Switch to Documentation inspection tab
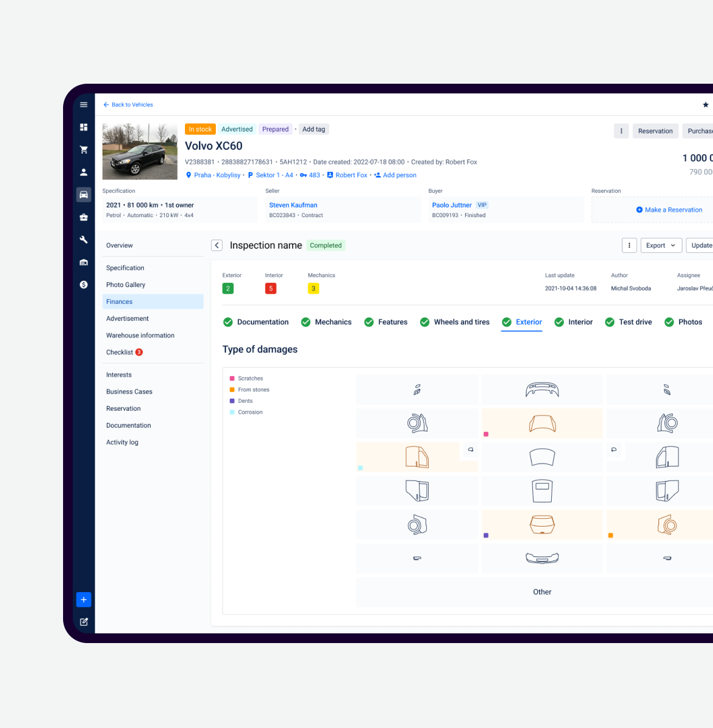The width and height of the screenshot is (713, 728). 256,322
